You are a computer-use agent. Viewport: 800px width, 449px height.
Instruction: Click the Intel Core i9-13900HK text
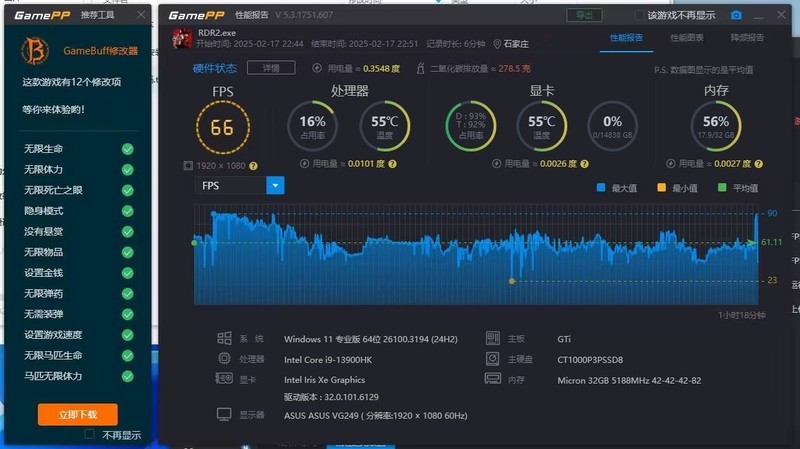click(x=328, y=360)
